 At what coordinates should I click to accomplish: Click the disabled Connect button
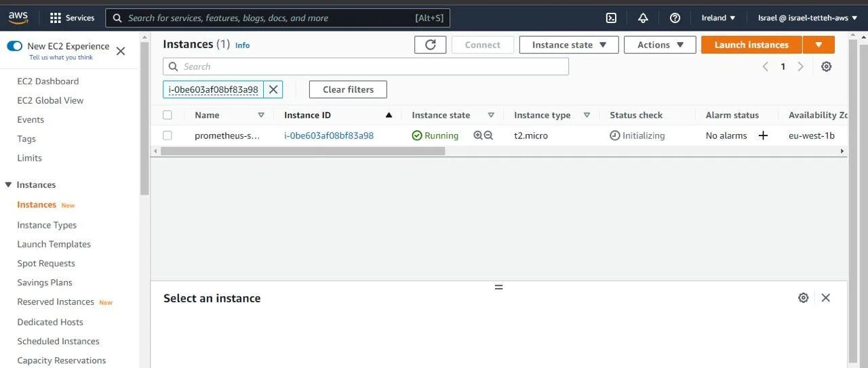483,45
